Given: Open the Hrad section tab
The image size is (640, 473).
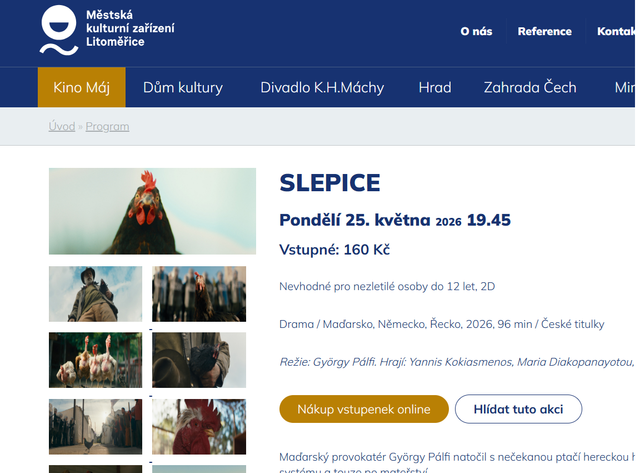Looking at the screenshot, I should [435, 87].
